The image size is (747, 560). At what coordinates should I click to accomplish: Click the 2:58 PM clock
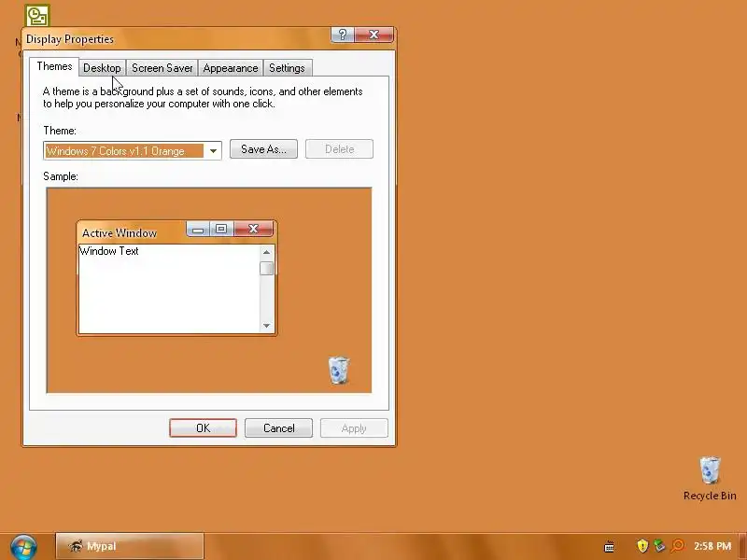click(x=712, y=546)
